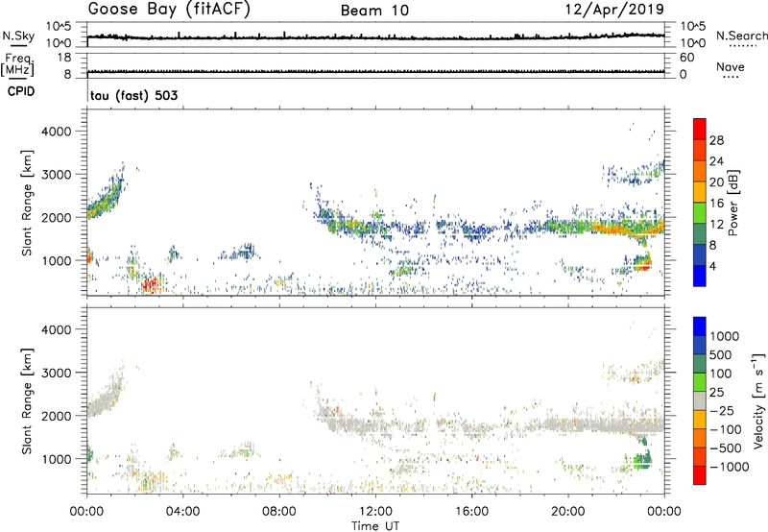Click the red high-power patch near 02:30 UT
Viewport: 768px width, 532px height.
151,284
